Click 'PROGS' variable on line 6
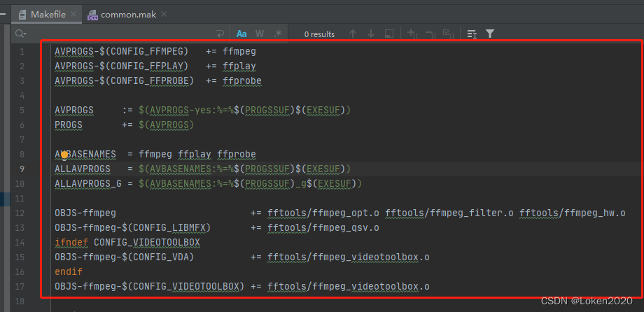 [69, 125]
